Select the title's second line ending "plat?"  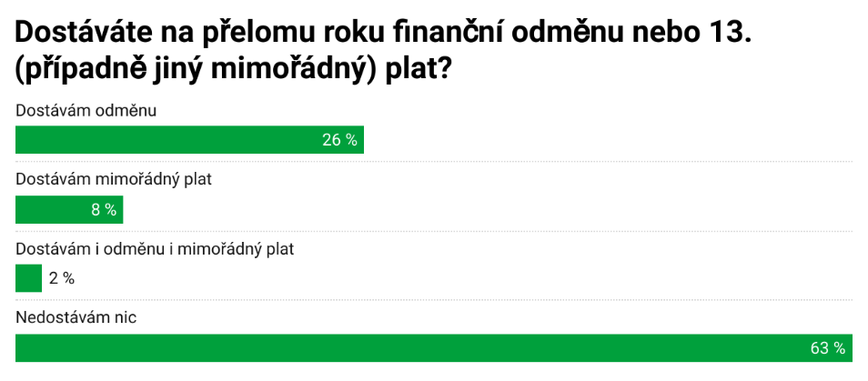[234, 70]
